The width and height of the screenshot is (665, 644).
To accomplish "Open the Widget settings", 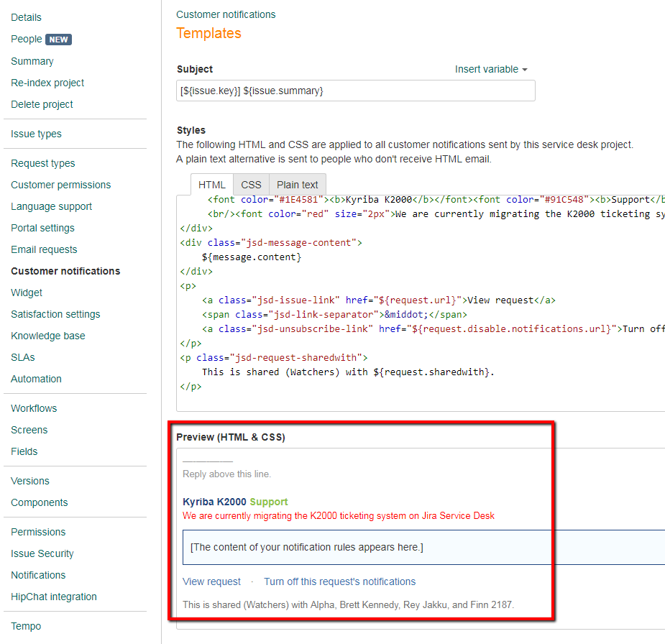I will [x=26, y=293].
